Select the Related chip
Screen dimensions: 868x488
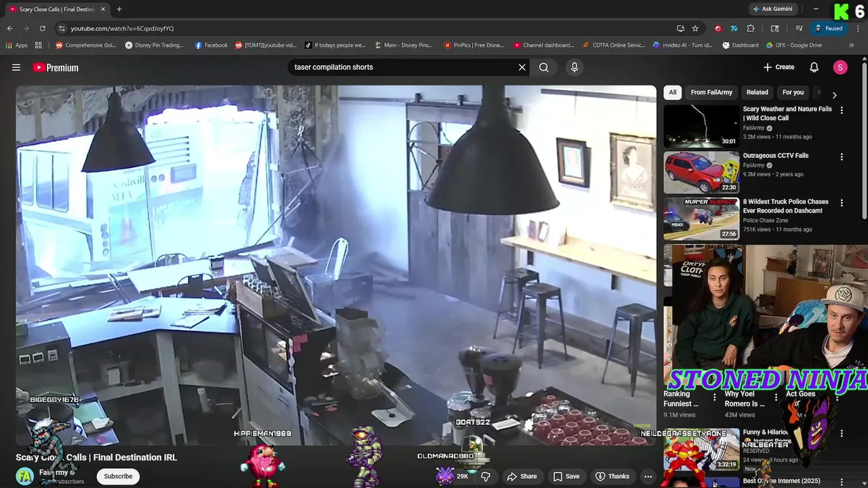click(757, 92)
